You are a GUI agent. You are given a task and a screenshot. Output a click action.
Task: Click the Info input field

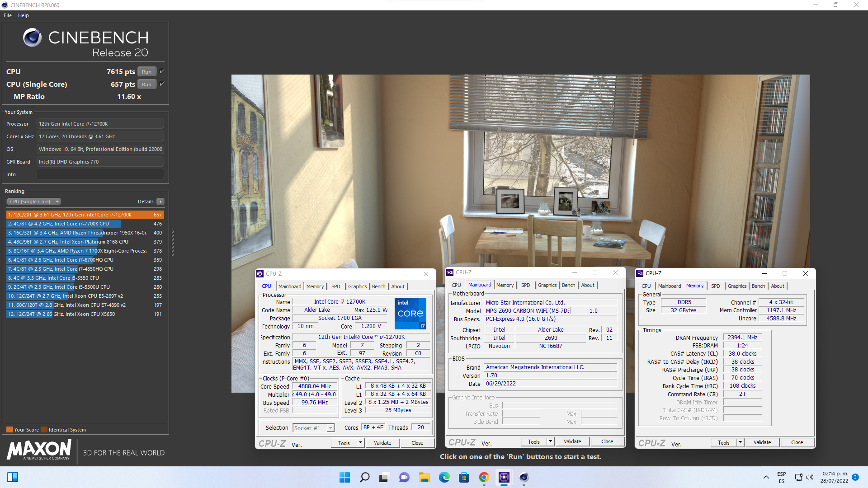pos(100,174)
